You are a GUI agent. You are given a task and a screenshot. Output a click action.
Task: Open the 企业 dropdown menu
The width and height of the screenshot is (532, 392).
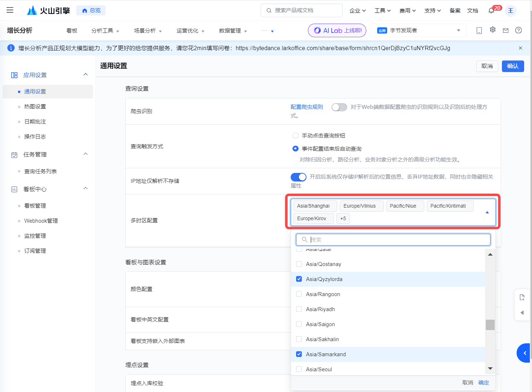pyautogui.click(x=357, y=11)
